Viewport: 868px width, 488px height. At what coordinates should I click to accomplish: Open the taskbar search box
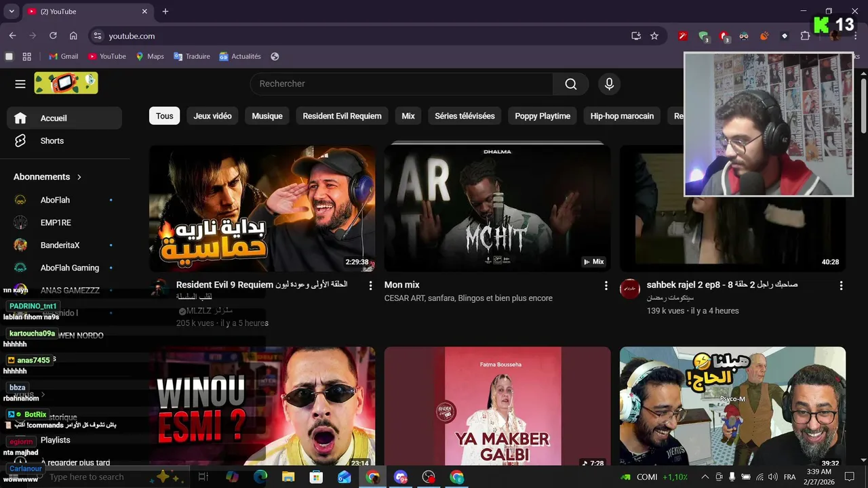[x=108, y=477]
